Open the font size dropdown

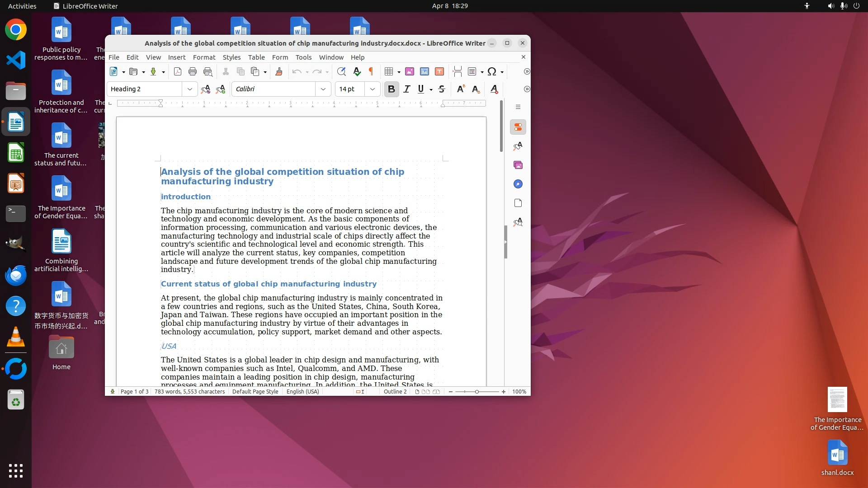click(x=373, y=89)
